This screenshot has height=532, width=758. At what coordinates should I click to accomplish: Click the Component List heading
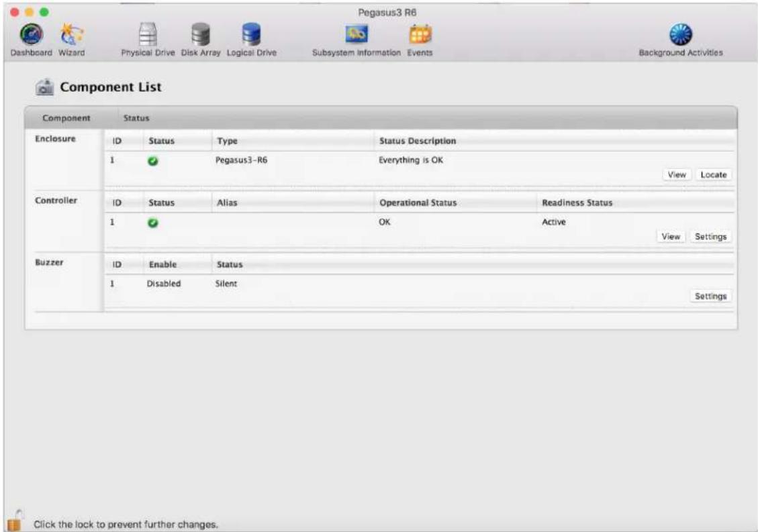(x=111, y=87)
